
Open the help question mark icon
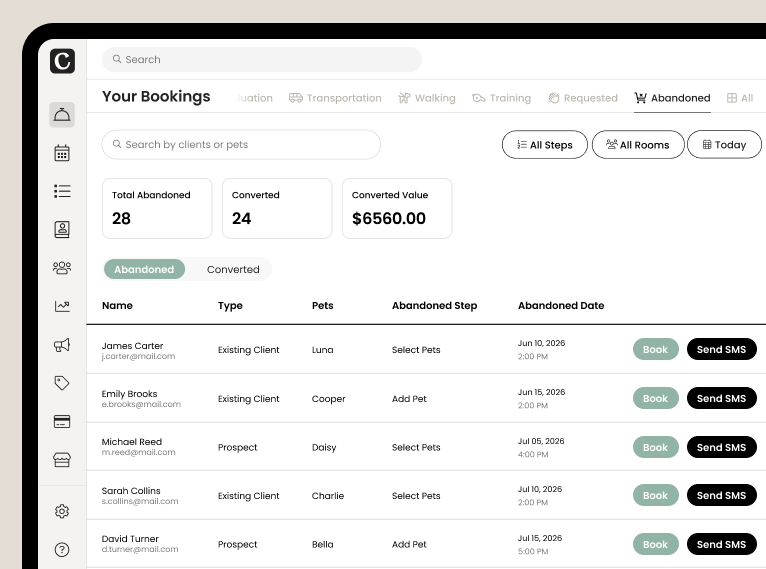coord(62,550)
